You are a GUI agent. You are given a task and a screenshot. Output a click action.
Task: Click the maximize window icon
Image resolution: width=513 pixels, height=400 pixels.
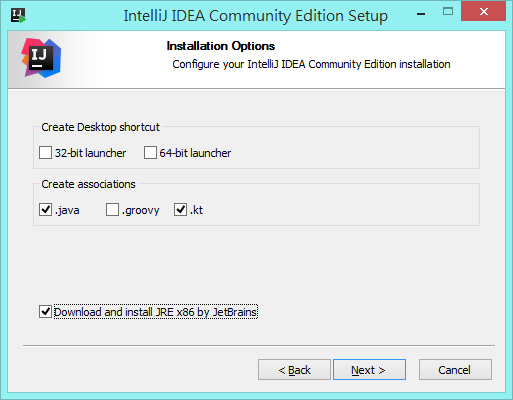[448, 12]
